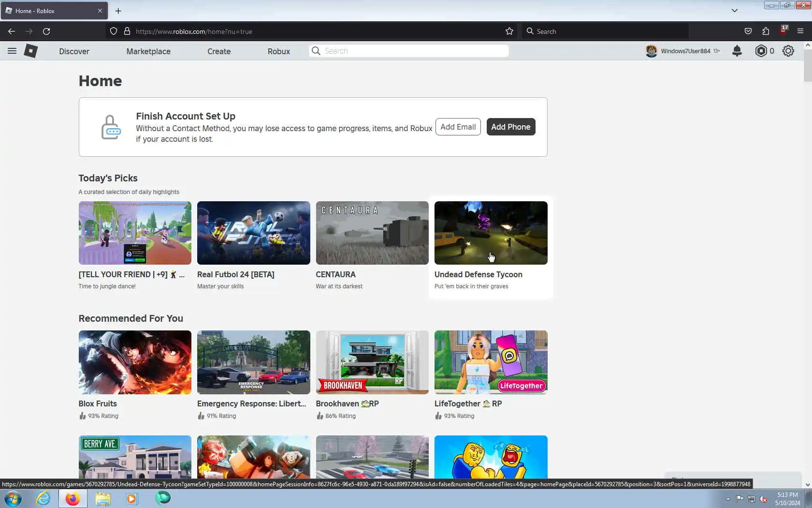812x508 pixels.
Task: Open the Firefox extensions puzzle icon
Action: [x=766, y=31]
